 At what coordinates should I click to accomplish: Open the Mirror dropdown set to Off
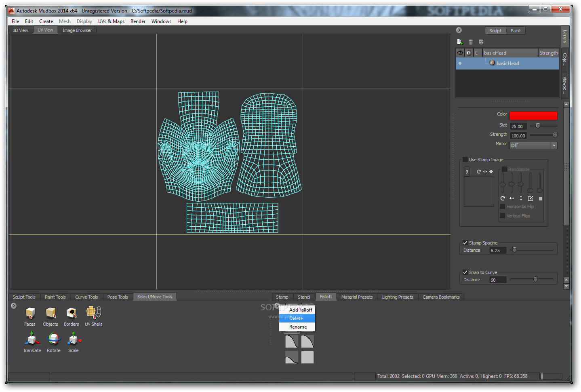[533, 145]
